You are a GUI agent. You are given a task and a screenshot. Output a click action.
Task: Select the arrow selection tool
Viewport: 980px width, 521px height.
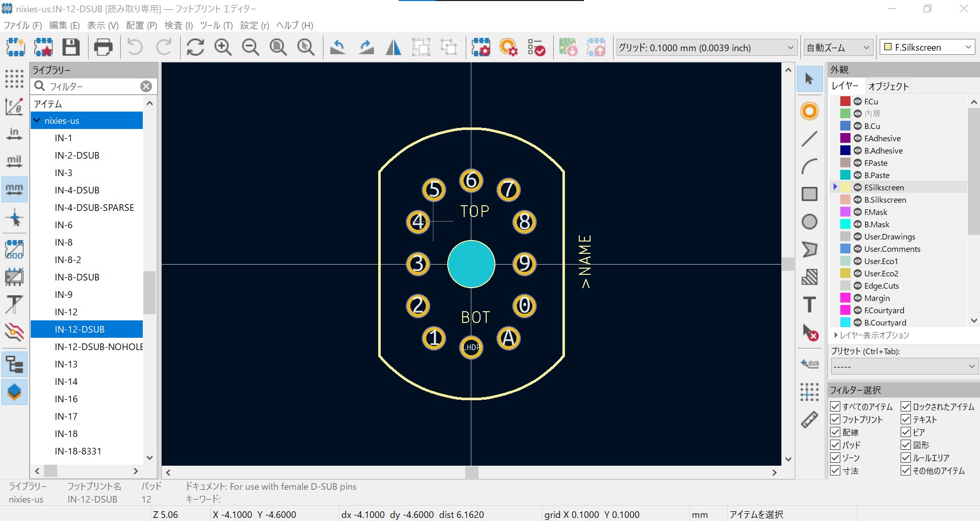(810, 79)
